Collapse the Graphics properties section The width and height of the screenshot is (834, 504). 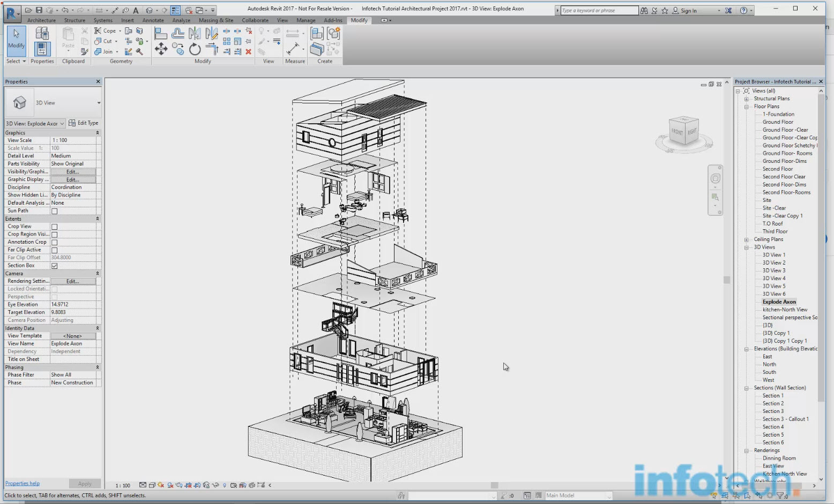coord(98,133)
